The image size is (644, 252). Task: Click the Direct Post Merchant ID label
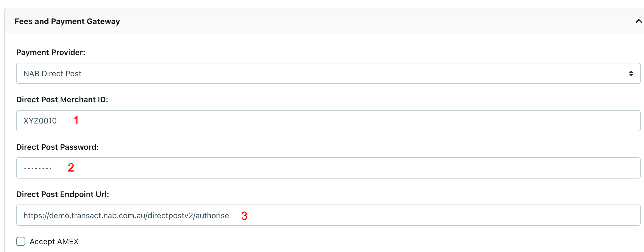pyautogui.click(x=62, y=99)
